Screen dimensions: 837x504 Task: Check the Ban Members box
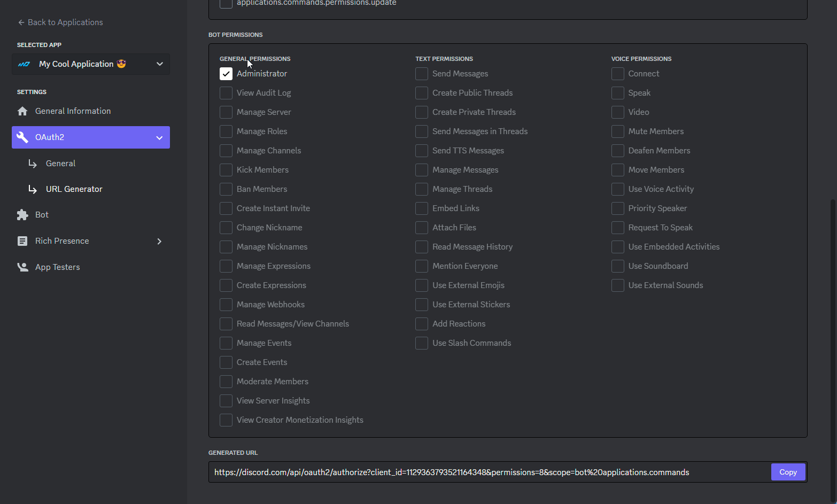(x=226, y=189)
